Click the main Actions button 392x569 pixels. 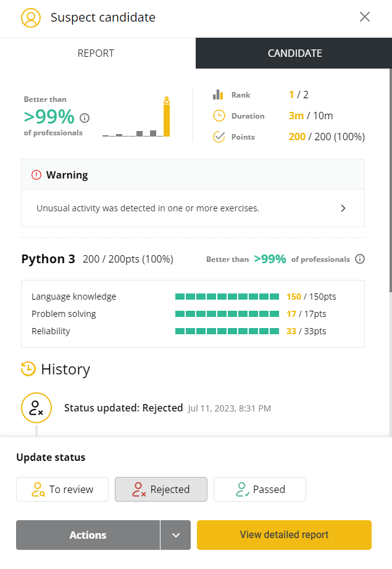(x=88, y=535)
